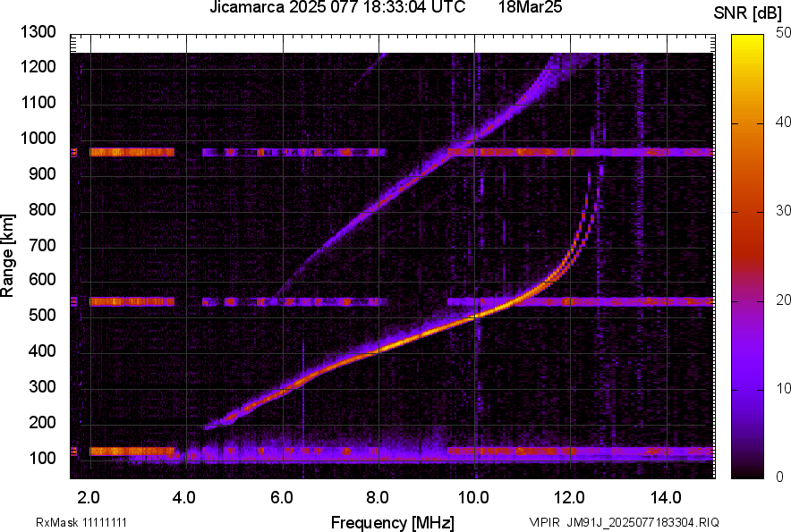Click the 100 range tick label
The height and width of the screenshot is (532, 791).
42,458
